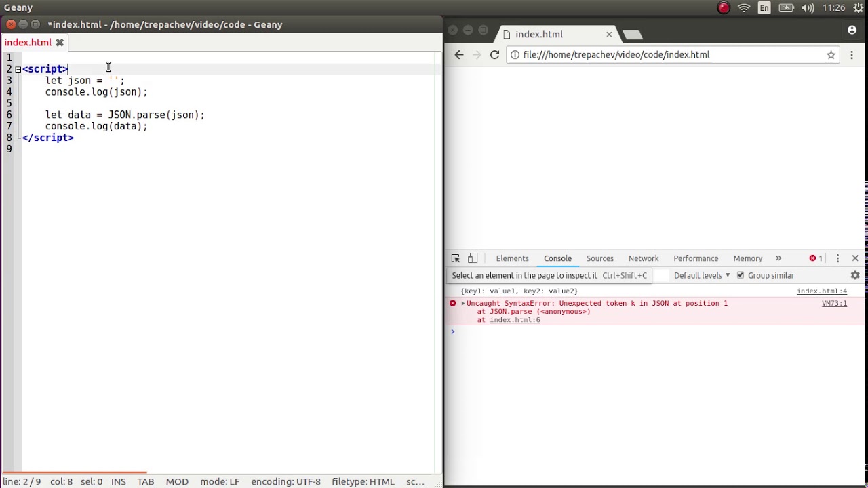Open a new Chrome tab
This screenshot has height=488, width=868.
pyautogui.click(x=632, y=34)
